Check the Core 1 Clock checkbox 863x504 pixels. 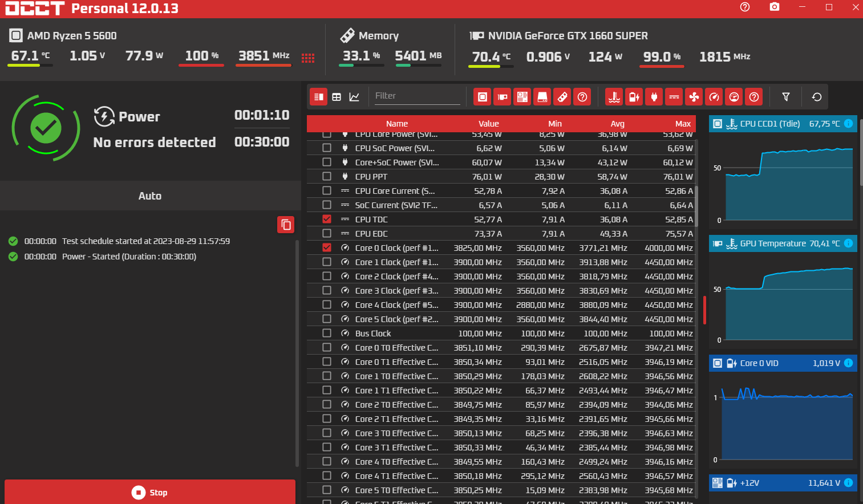coord(327,262)
